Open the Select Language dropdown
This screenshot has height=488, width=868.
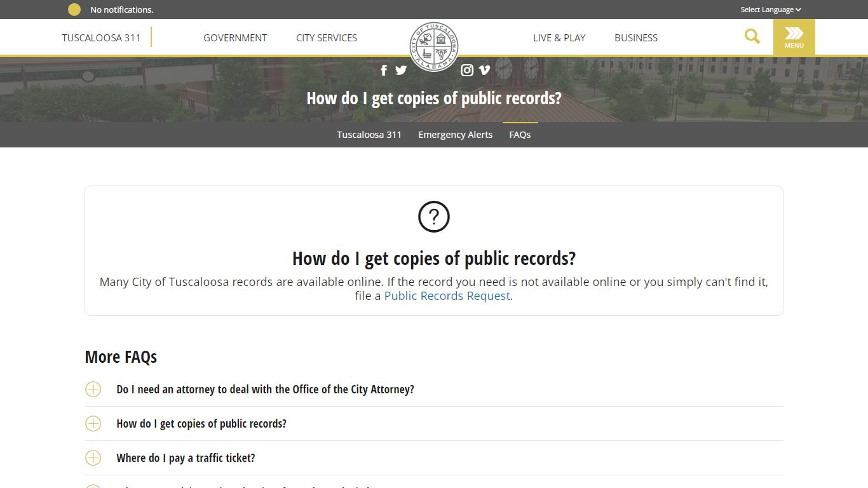click(x=771, y=10)
